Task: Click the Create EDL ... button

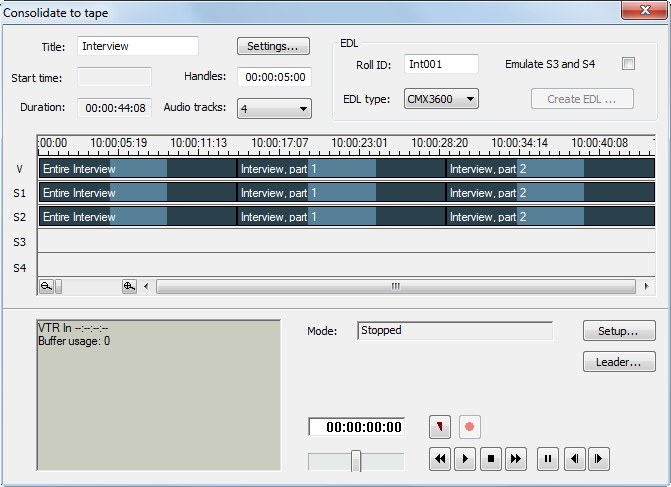Action: point(582,99)
